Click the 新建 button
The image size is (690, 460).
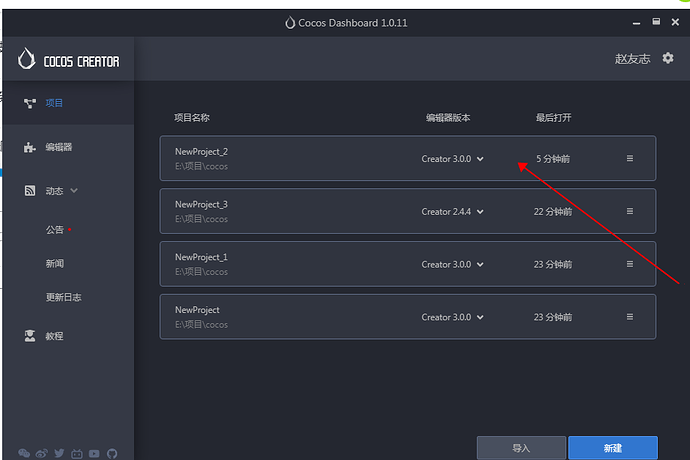[x=612, y=448]
